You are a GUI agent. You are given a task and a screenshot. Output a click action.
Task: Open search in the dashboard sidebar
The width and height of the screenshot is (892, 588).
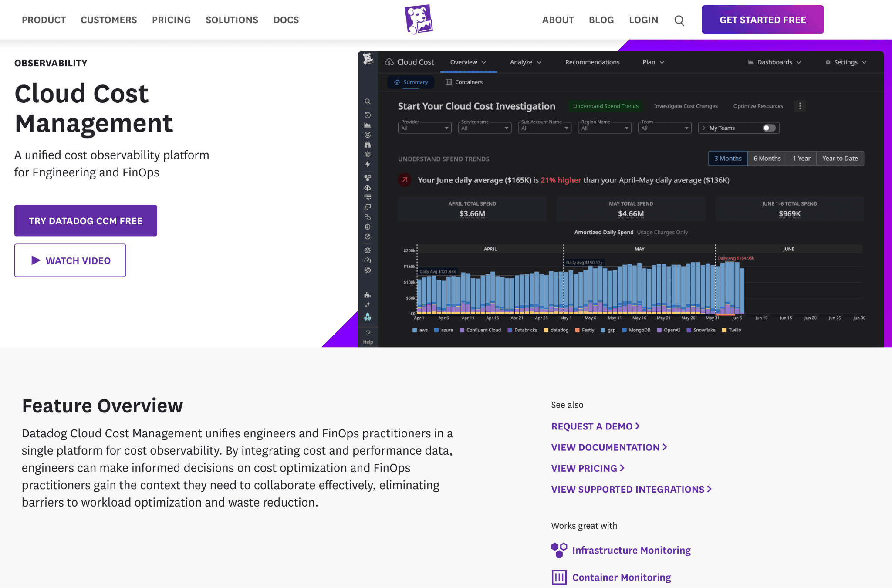368,101
